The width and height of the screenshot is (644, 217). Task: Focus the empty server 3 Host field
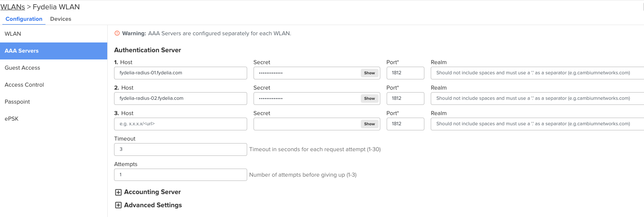click(x=180, y=124)
